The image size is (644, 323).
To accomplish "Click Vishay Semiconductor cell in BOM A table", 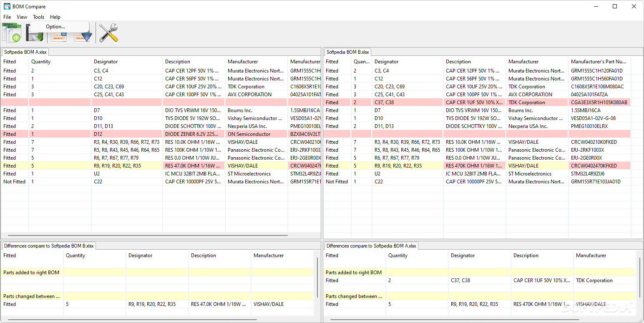I will pyautogui.click(x=256, y=118).
